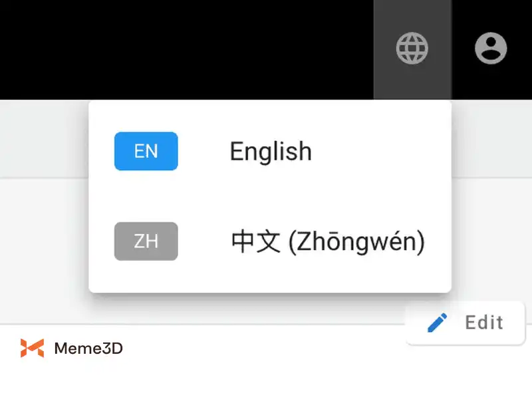Open account menu via avatar silhouette
The image size is (532, 399).
491,48
